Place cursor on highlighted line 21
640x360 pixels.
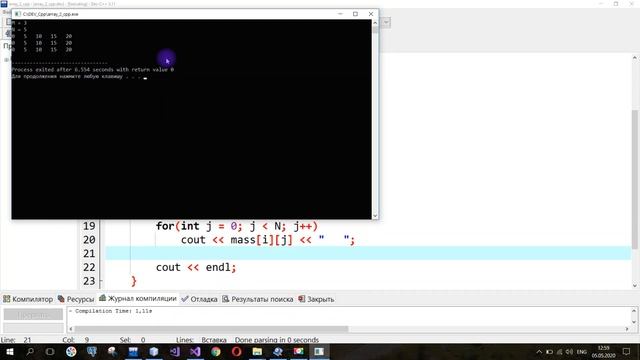(368, 253)
